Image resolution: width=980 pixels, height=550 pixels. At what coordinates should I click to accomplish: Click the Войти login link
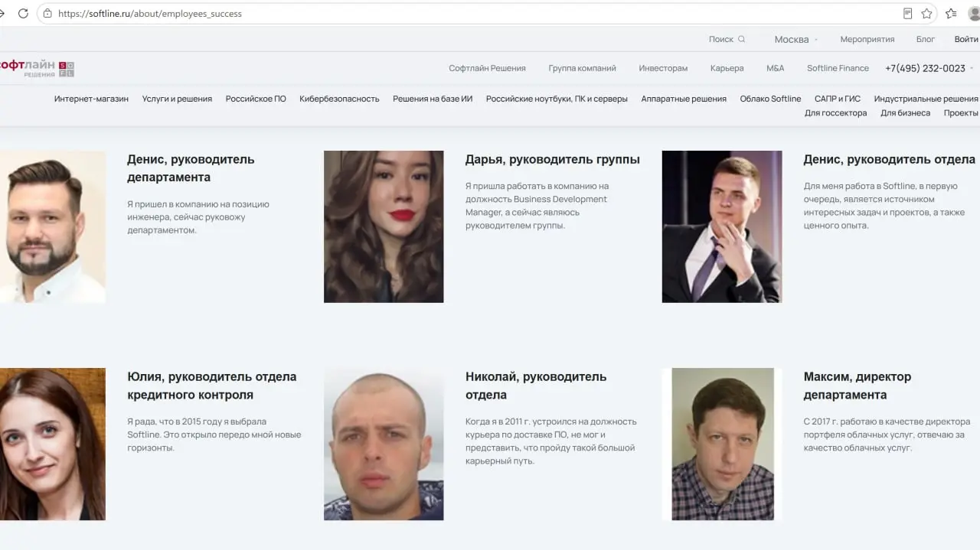(966, 39)
